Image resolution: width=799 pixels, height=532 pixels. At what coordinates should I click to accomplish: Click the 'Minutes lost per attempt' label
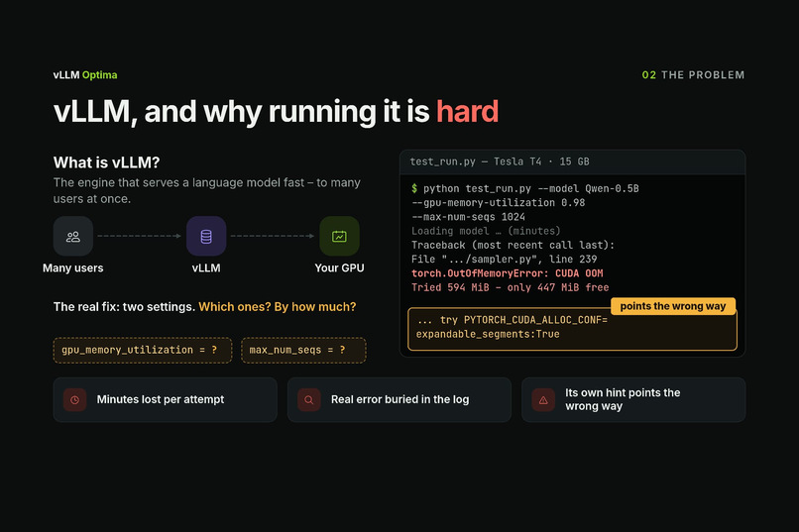pos(161,399)
